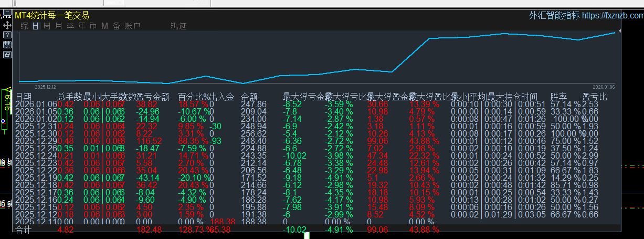Click the MT4统计每一笔交易 panel title
Screen dimensions: 644x239
point(52,16)
